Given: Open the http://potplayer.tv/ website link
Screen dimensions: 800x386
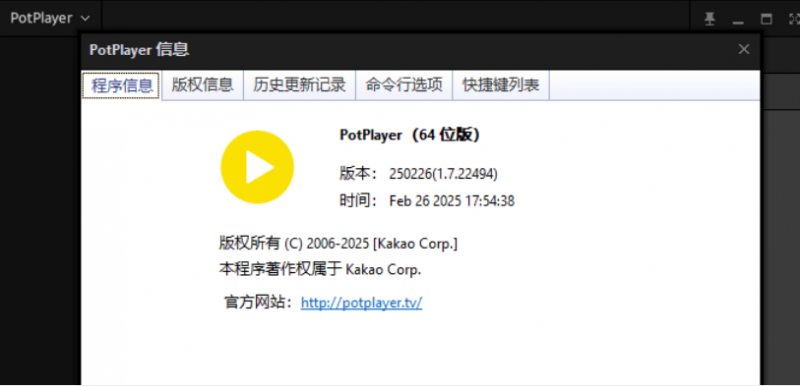Looking at the screenshot, I should coord(361,303).
